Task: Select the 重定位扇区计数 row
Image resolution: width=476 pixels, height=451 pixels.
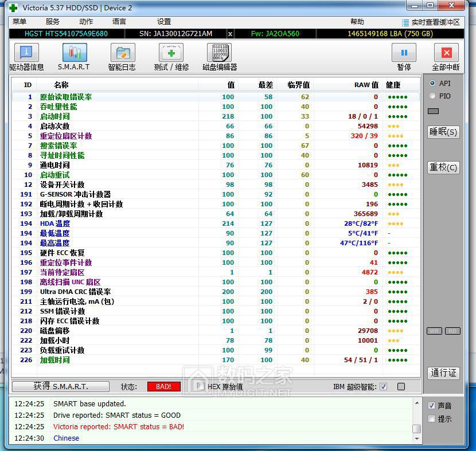Action: point(216,136)
